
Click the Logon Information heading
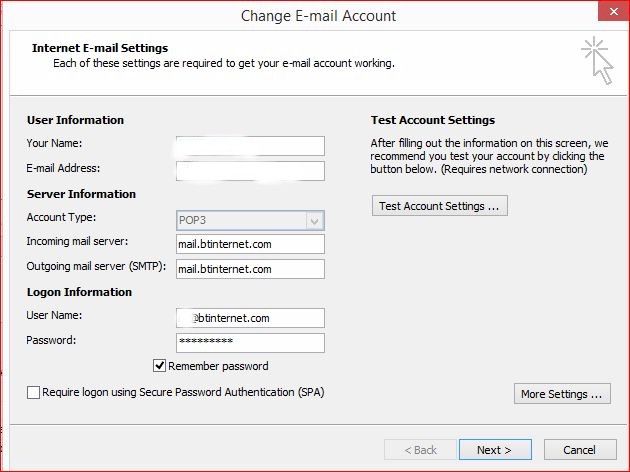pos(79,292)
